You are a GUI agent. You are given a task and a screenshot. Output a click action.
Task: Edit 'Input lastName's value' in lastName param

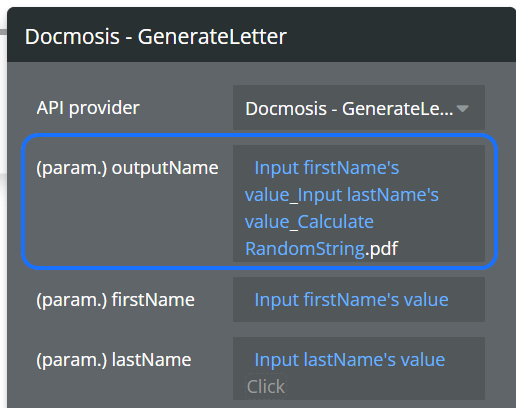[350, 359]
